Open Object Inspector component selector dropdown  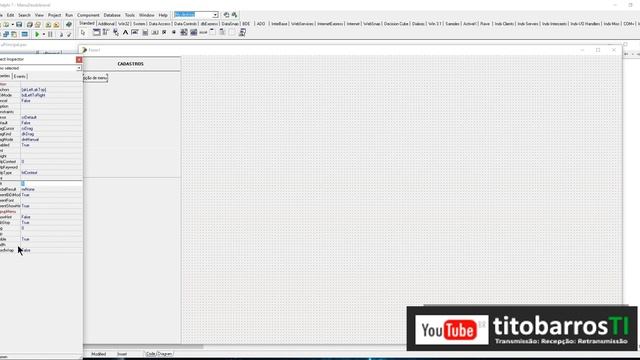click(79, 68)
